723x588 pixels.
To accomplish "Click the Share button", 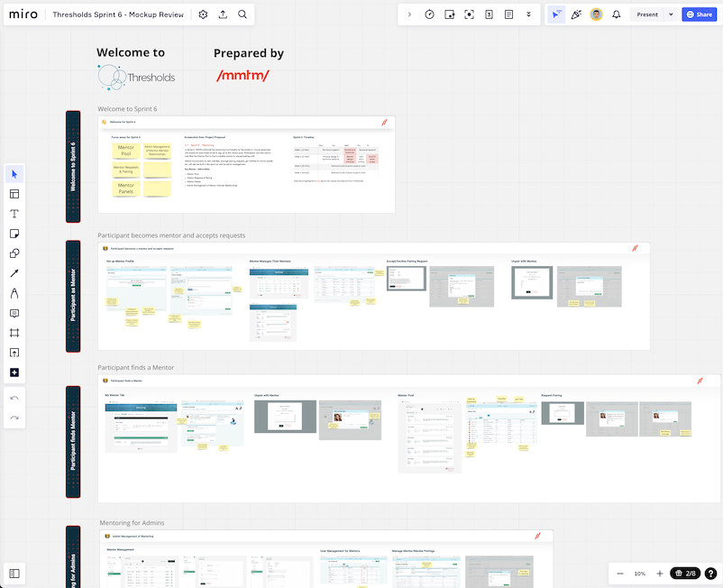I will coord(699,14).
